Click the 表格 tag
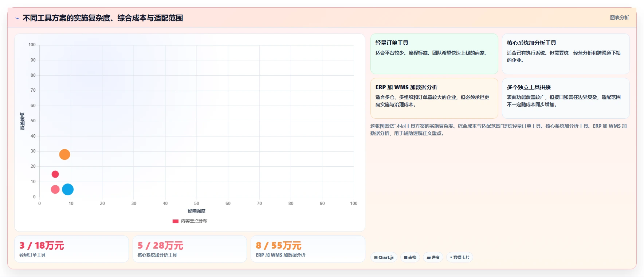 tap(410, 257)
